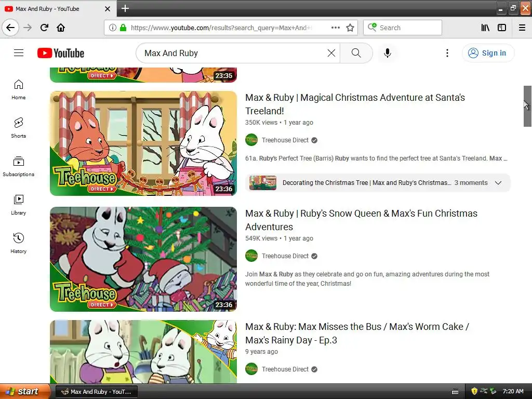Open YouTube settings three-dot menu
The height and width of the screenshot is (399, 532).
447,53
